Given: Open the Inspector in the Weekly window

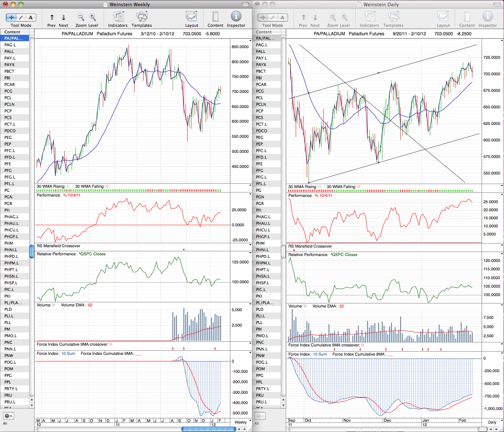Looking at the screenshot, I should (236, 17).
